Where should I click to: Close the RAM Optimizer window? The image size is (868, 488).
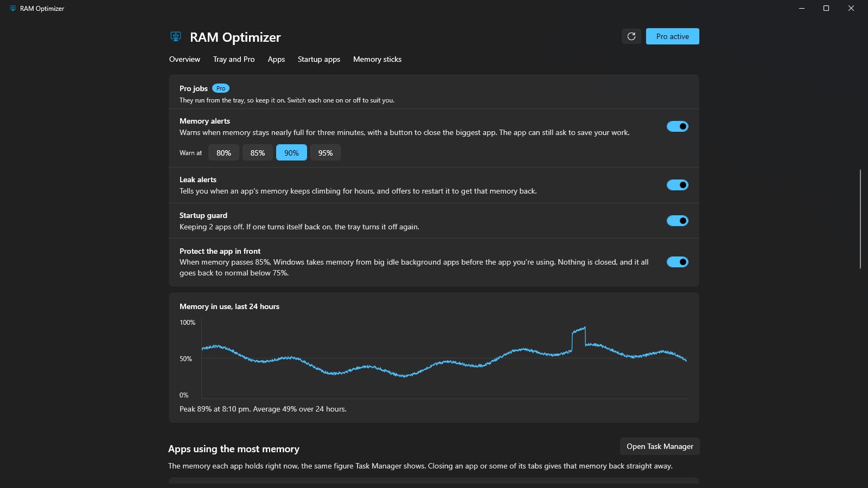[851, 8]
